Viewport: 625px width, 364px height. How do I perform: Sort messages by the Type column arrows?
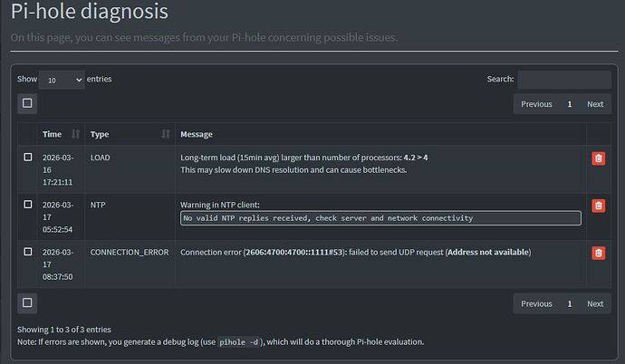click(x=166, y=134)
